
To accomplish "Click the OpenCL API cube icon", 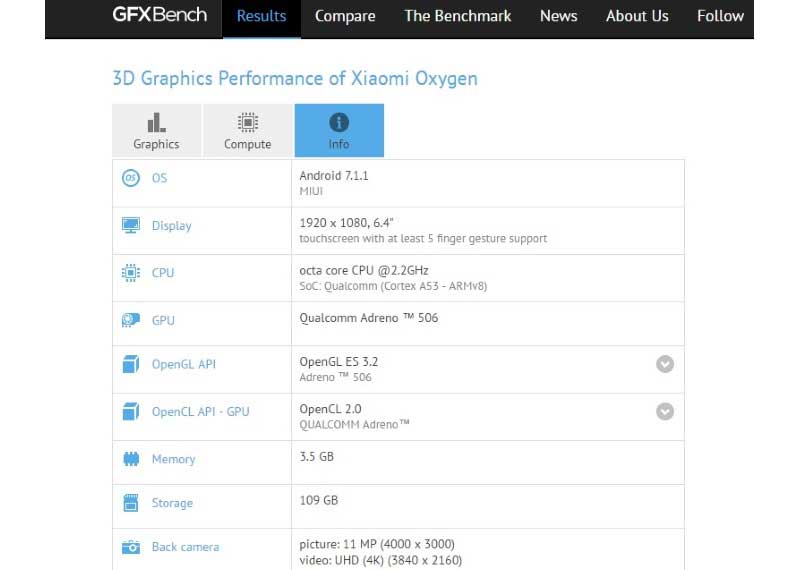I will point(131,411).
